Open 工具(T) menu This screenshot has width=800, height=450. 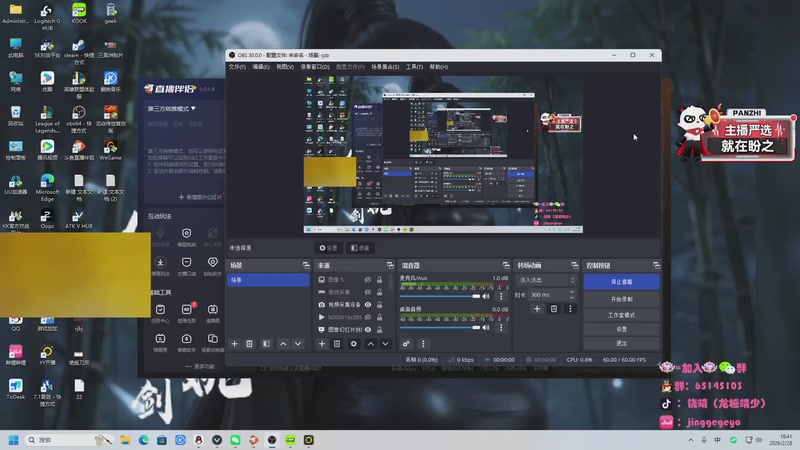tap(414, 67)
